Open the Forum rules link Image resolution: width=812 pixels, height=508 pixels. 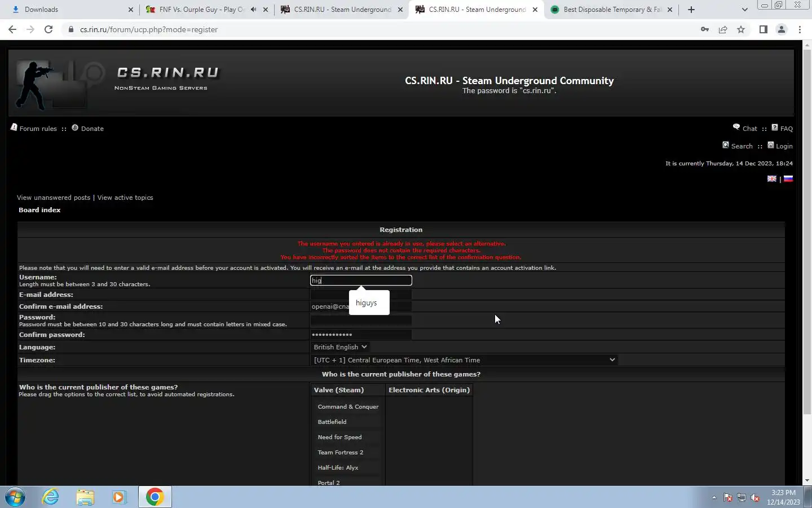38,129
